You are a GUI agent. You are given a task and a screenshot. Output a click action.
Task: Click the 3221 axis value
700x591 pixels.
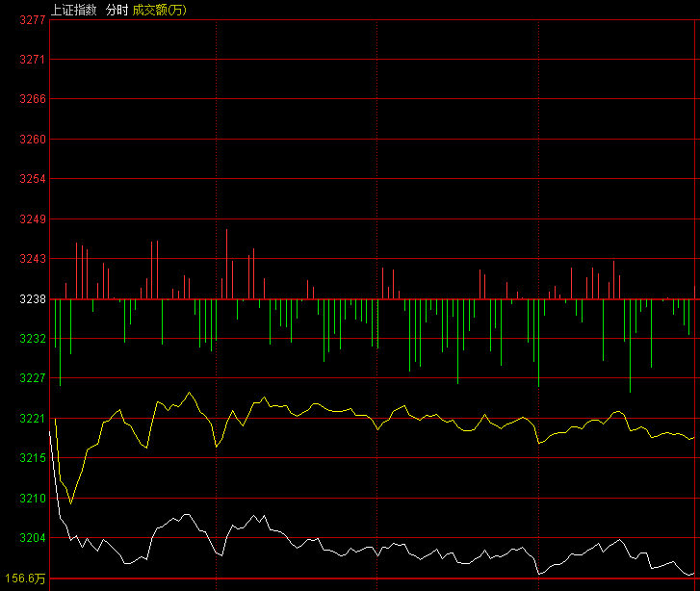point(33,419)
